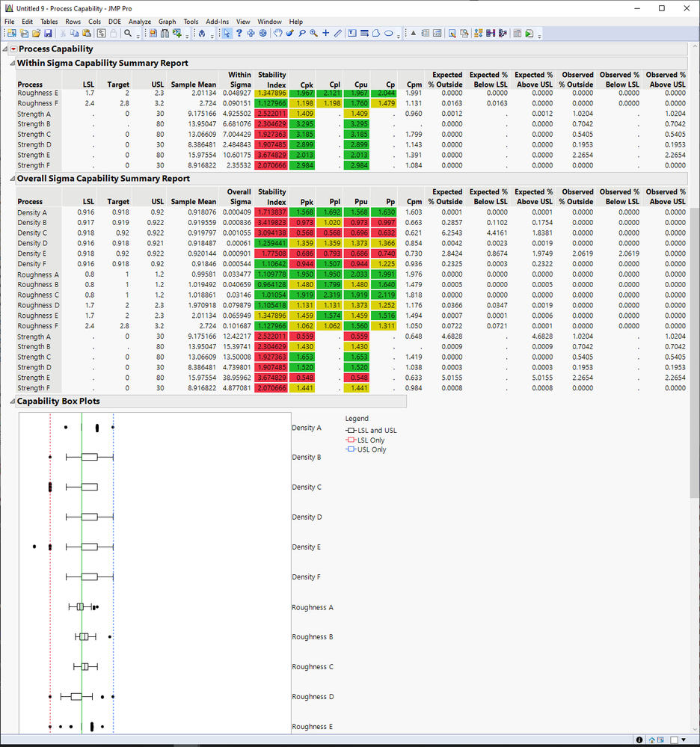Select the Crosshairs tool

(324, 34)
